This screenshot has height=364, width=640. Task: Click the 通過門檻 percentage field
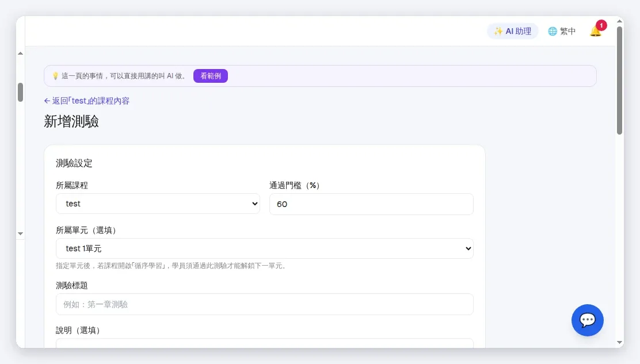(x=371, y=204)
